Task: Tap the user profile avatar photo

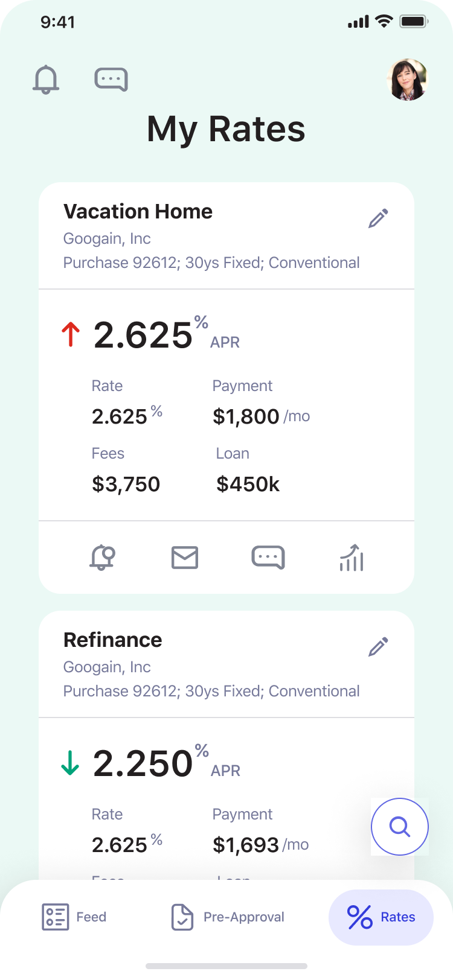Action: [x=407, y=80]
